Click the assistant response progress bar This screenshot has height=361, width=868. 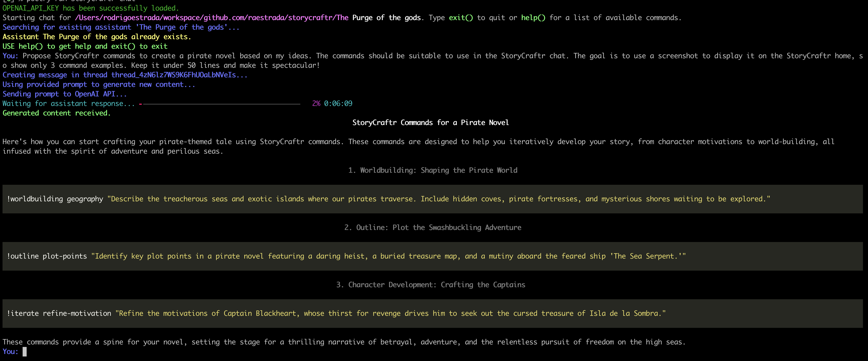coord(219,104)
